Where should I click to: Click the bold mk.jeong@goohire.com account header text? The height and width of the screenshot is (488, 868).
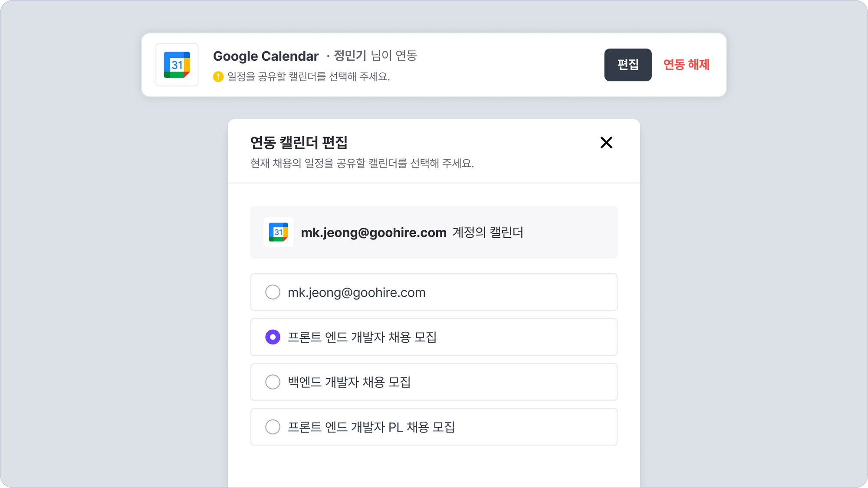[x=373, y=233]
